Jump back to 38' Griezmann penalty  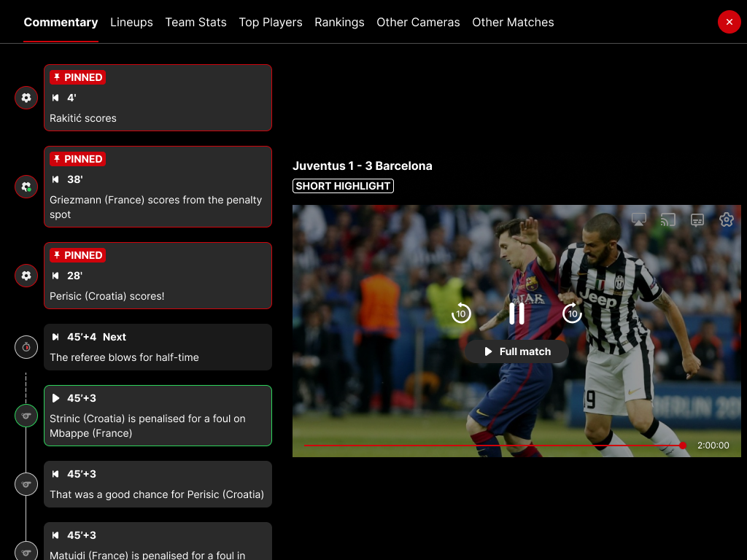tap(55, 179)
